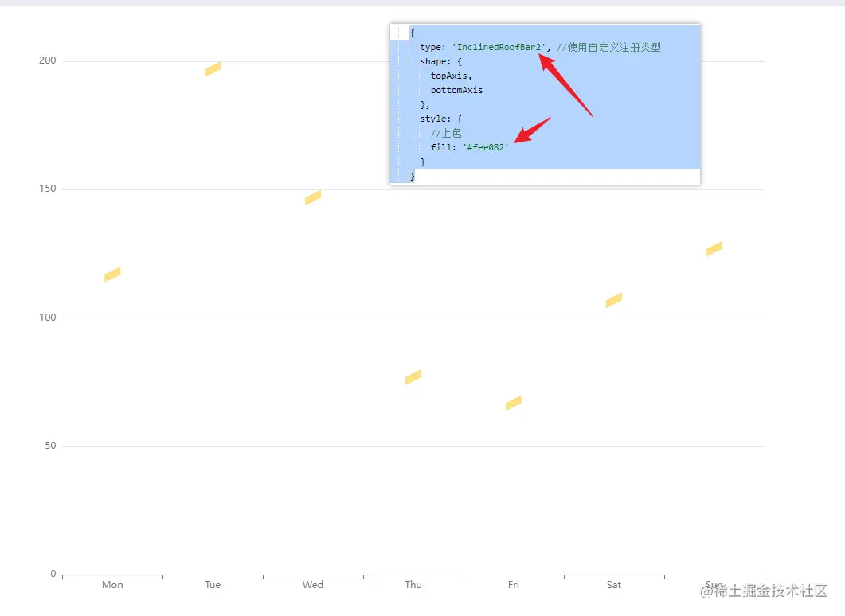Image resolution: width=845 pixels, height=616 pixels.
Task: Select the yellow mark above Sat
Action: coord(613,301)
